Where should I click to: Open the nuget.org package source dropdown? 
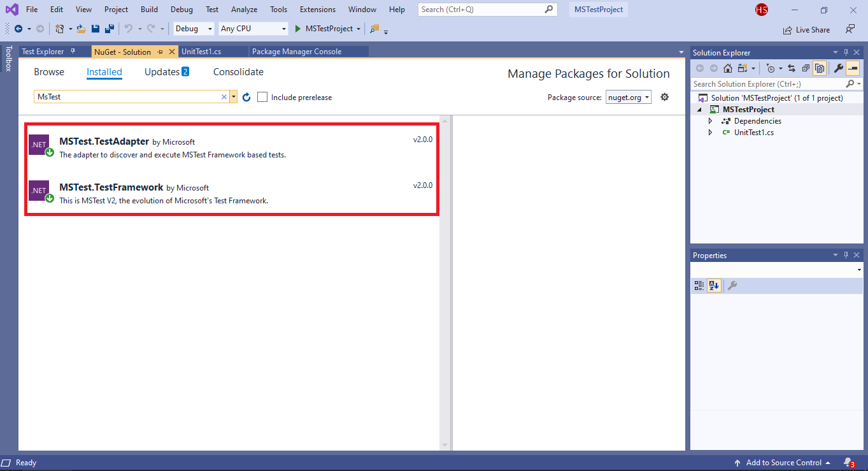tap(628, 98)
